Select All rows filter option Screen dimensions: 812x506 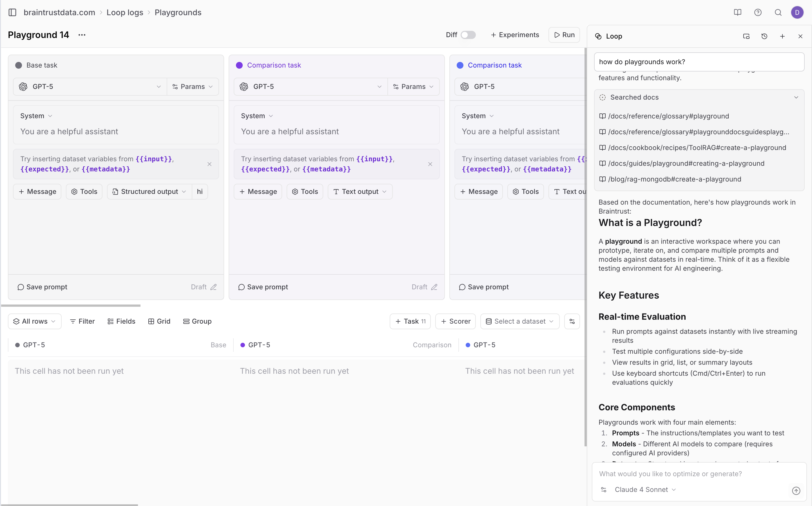(x=34, y=321)
